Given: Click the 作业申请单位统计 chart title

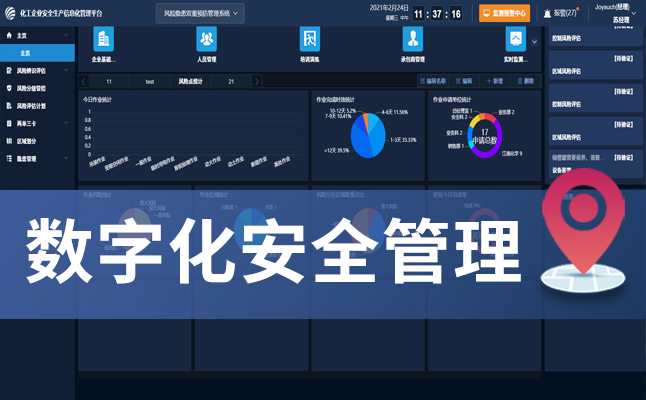Looking at the screenshot, I should click(452, 100).
